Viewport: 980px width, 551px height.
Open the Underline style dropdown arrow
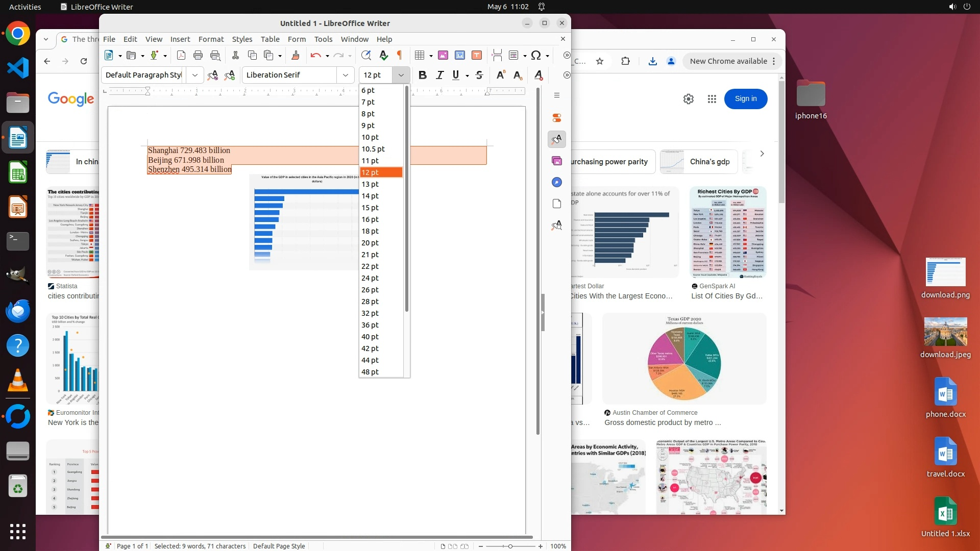(x=467, y=76)
